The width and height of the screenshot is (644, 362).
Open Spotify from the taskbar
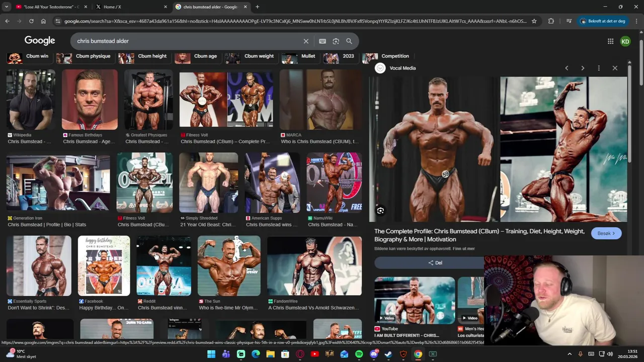click(x=359, y=354)
